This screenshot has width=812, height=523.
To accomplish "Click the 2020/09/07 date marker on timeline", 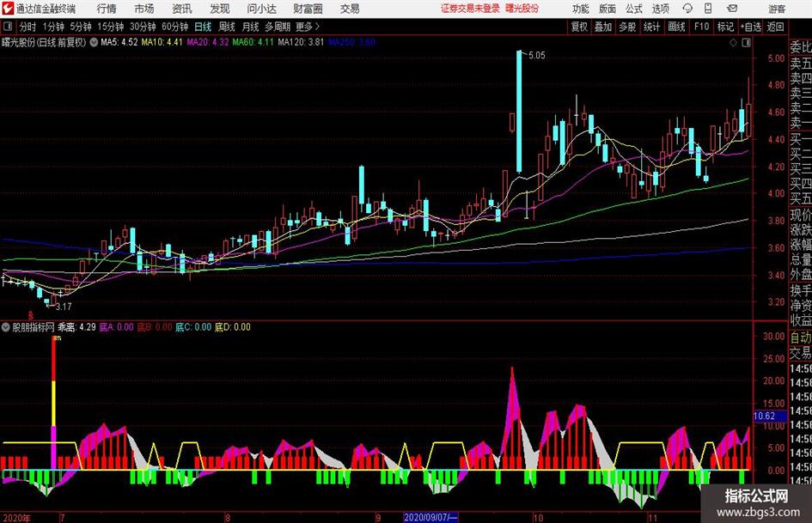I will [x=430, y=517].
